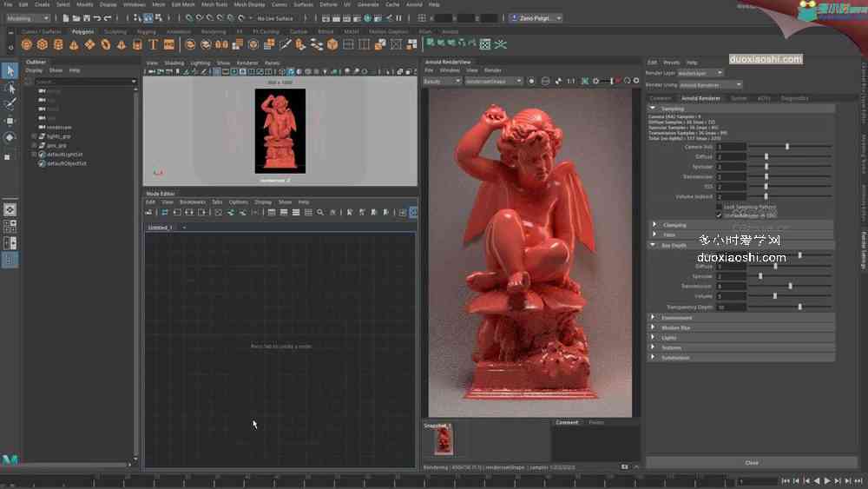Click the Save Scene icon

point(86,18)
